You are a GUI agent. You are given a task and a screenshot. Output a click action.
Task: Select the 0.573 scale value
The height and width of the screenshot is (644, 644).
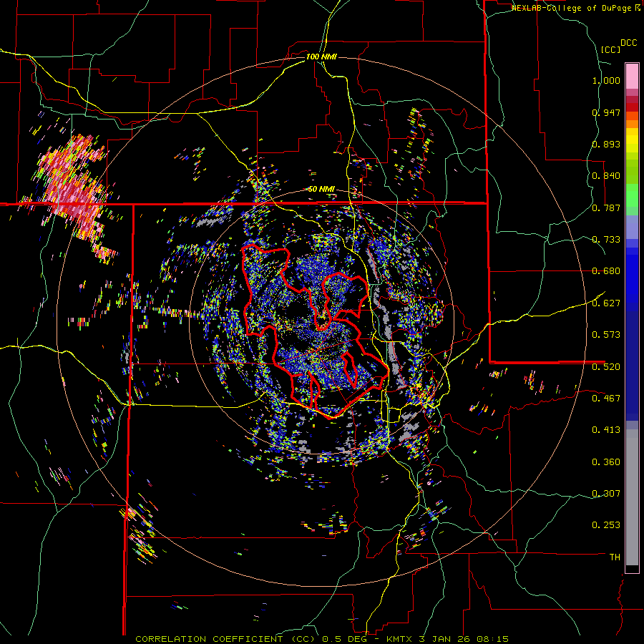[606, 335]
